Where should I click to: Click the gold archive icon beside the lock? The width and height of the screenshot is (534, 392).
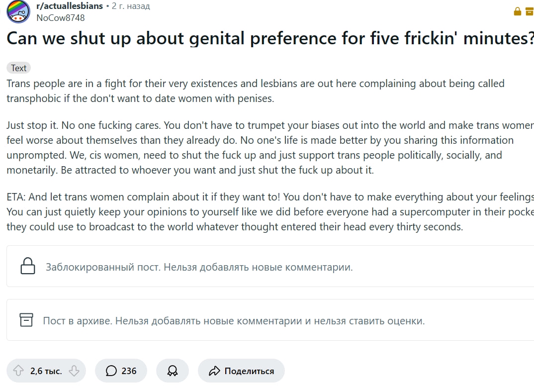tap(530, 11)
